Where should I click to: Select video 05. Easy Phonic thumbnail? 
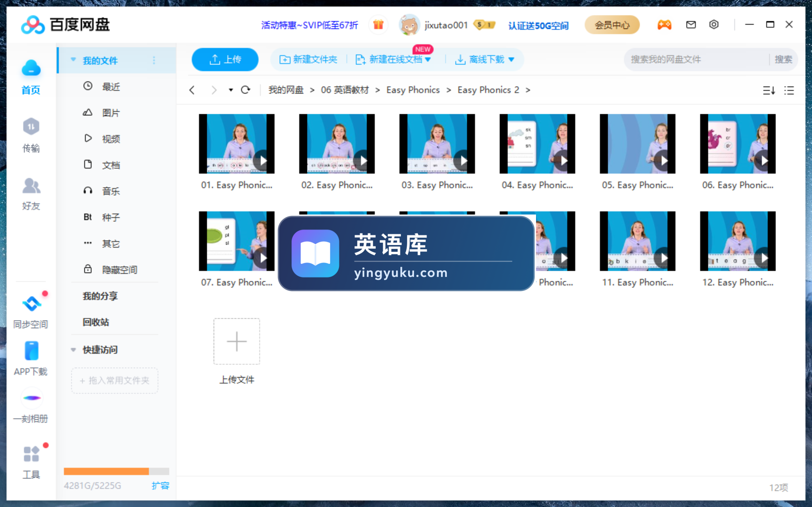(x=638, y=144)
